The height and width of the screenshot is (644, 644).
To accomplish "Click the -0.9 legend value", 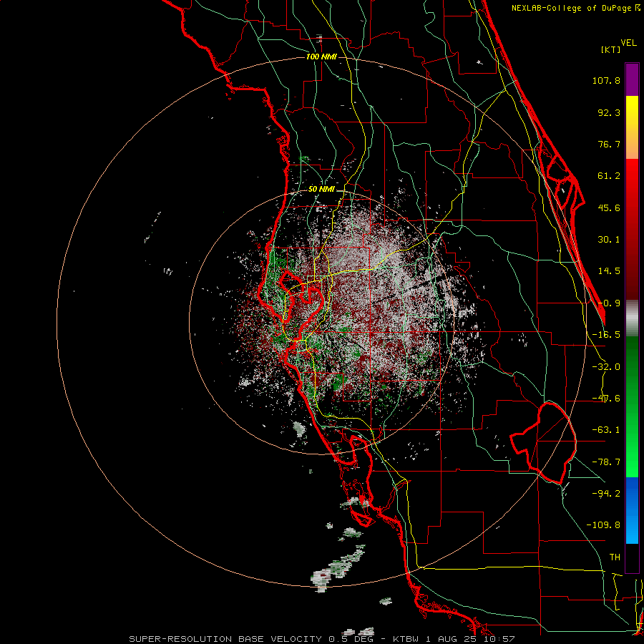I will click(x=609, y=303).
